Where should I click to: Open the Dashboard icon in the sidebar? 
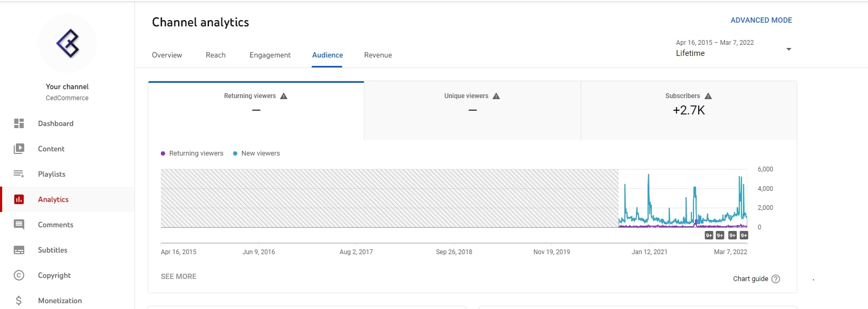click(19, 123)
